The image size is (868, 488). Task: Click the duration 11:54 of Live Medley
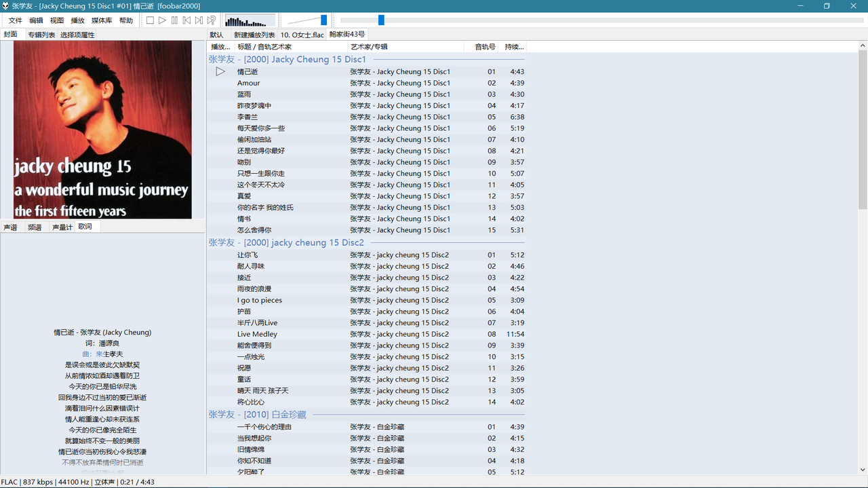tap(515, 334)
